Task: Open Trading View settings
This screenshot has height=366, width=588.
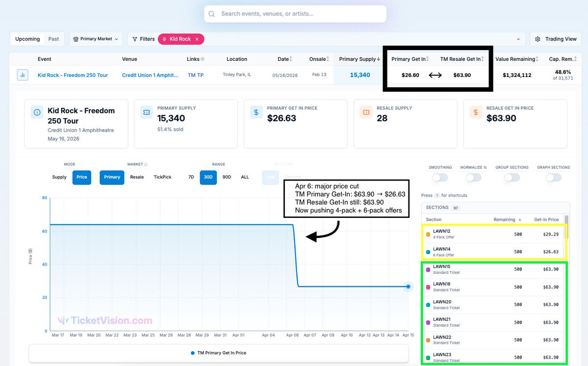Action: (x=555, y=39)
